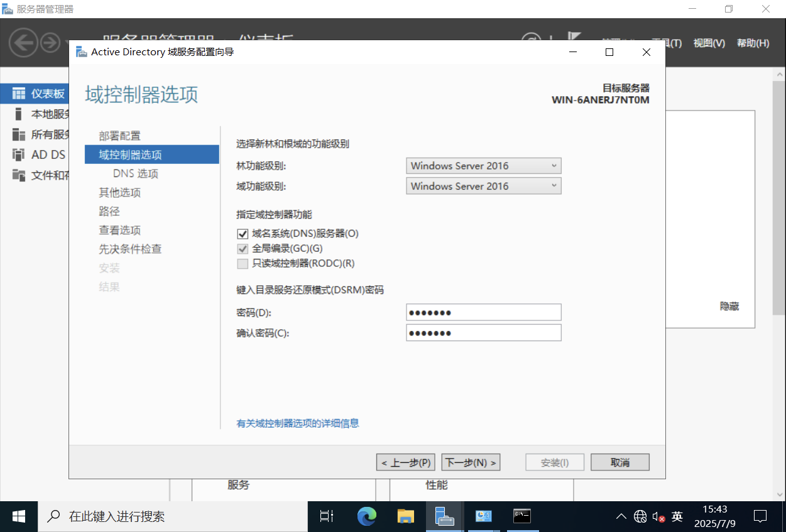Select 域控制器选项 step in wizard sidebar

pyautogui.click(x=152, y=155)
